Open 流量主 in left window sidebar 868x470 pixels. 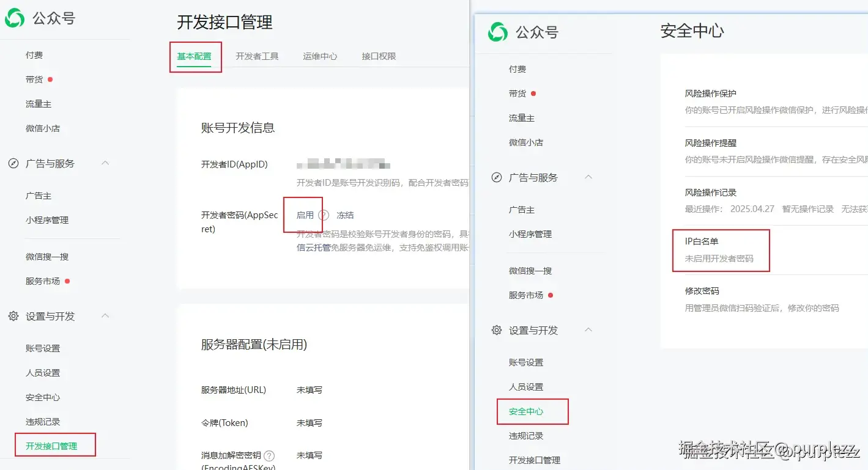(39, 104)
